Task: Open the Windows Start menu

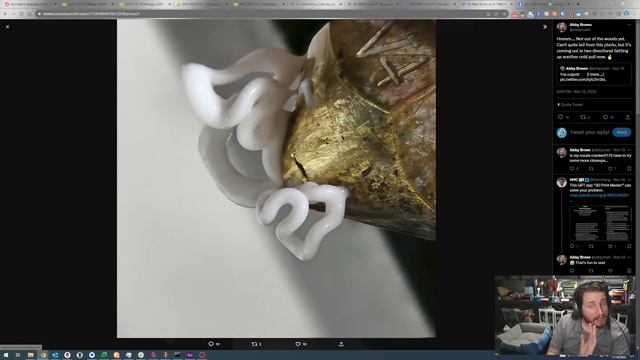Action: tap(6, 355)
